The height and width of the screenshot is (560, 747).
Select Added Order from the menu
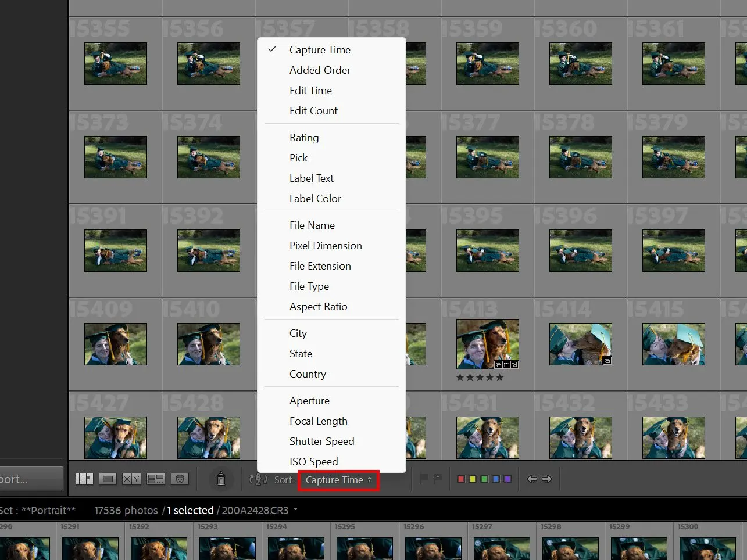coord(320,70)
